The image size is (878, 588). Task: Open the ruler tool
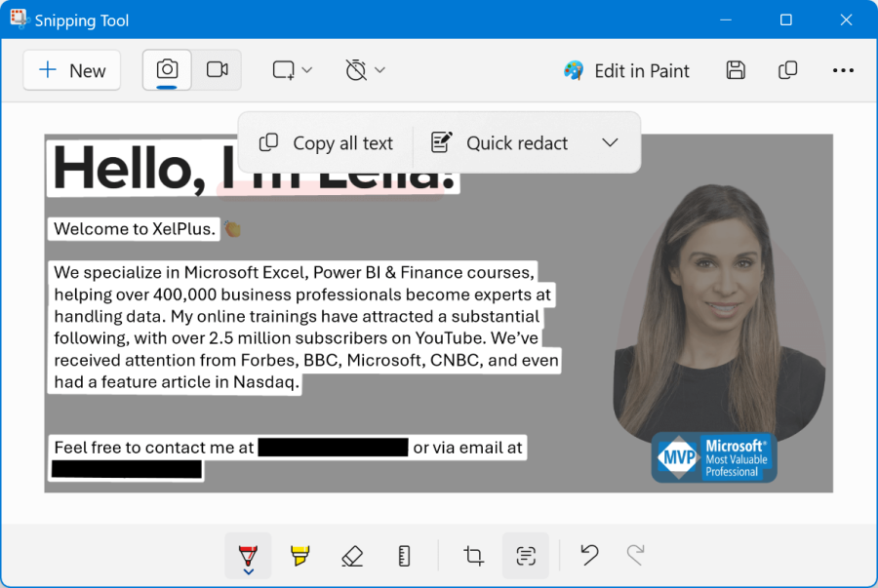(x=405, y=556)
